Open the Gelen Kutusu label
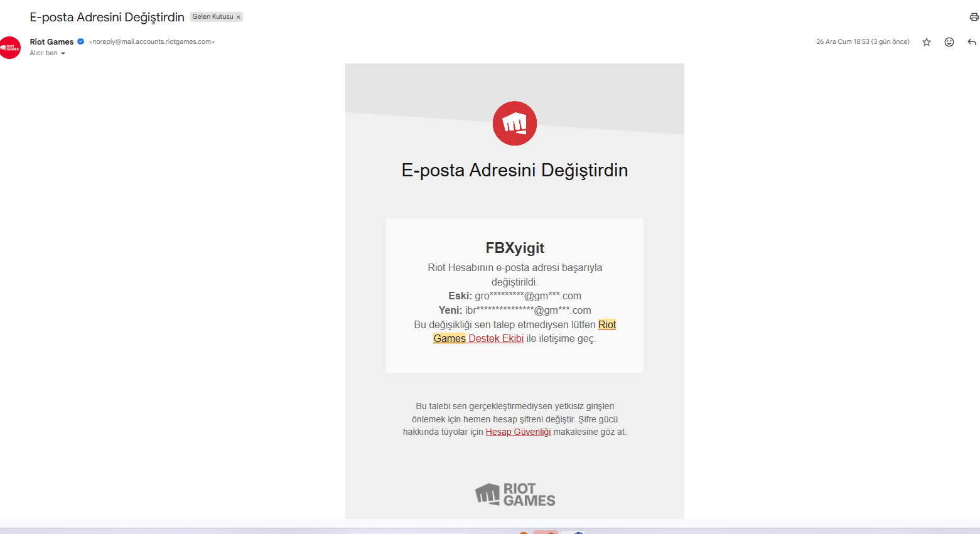The image size is (980, 534). coord(212,17)
